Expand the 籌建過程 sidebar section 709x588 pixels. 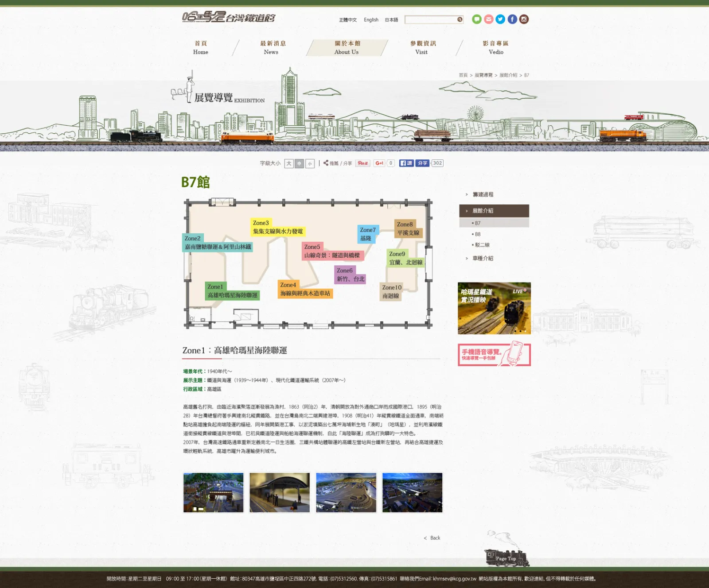click(483, 194)
